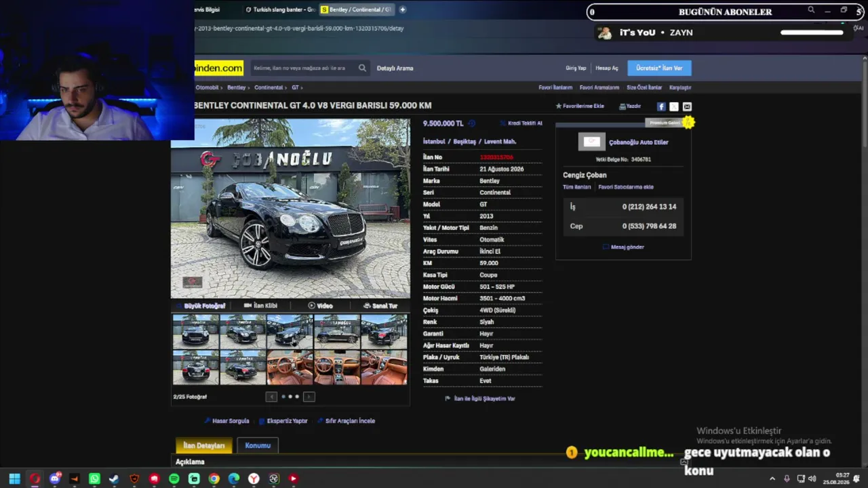The height and width of the screenshot is (488, 868).
Task: Open Discord from the taskbar
Action: (55, 479)
